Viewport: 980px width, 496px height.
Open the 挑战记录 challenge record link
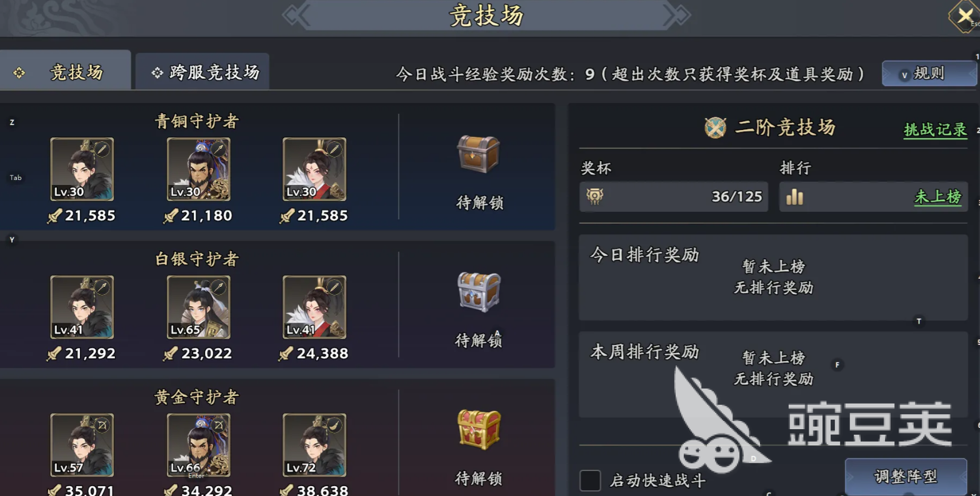(935, 129)
